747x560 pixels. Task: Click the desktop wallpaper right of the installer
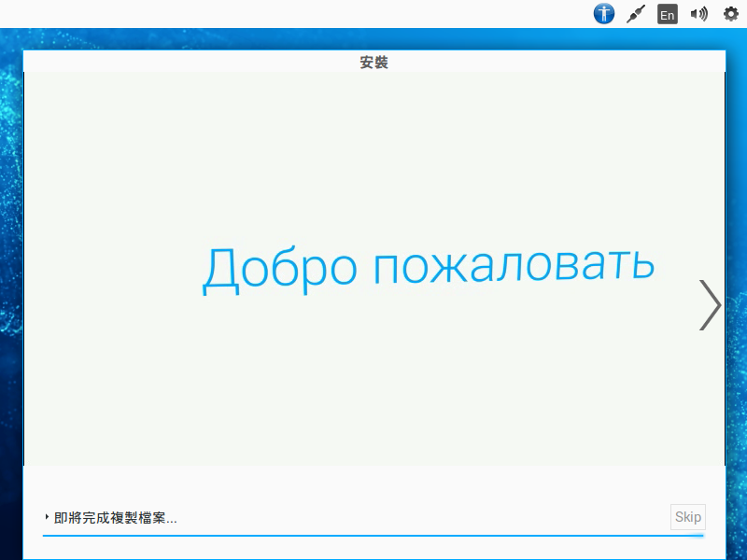coord(736,280)
